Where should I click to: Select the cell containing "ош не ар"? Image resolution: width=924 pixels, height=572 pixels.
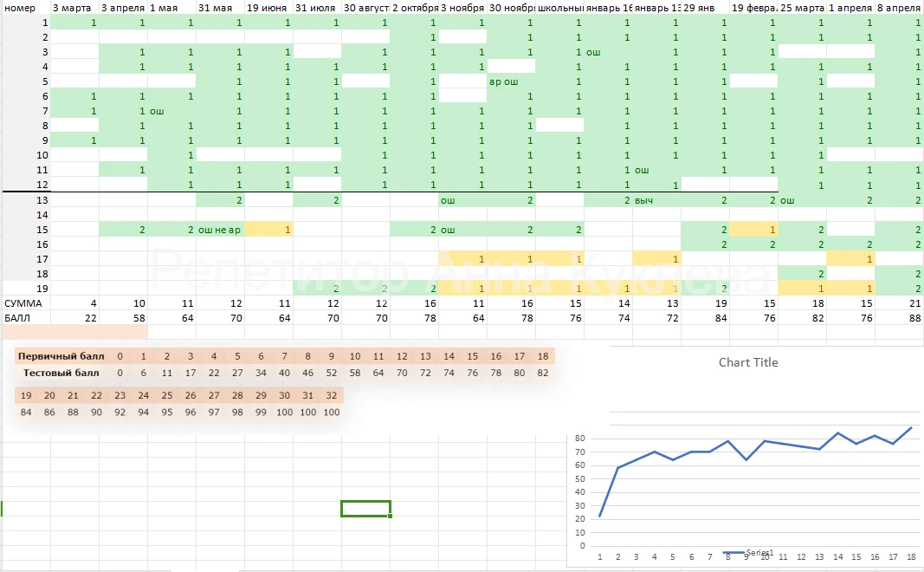click(x=220, y=230)
